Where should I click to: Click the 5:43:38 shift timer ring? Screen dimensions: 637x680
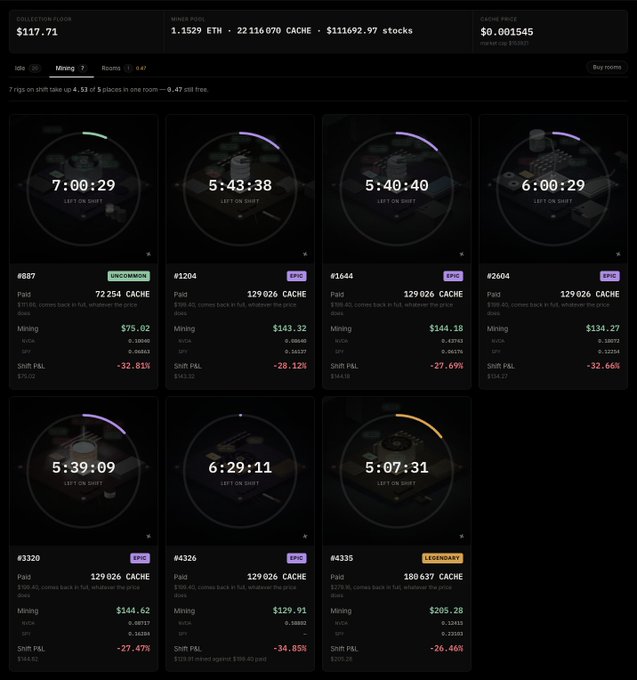(240, 189)
